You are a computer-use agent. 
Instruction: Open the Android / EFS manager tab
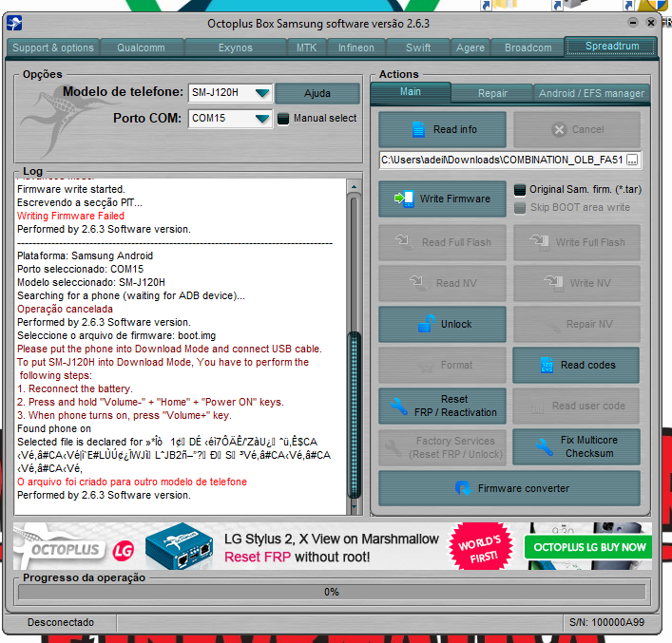coord(591,93)
